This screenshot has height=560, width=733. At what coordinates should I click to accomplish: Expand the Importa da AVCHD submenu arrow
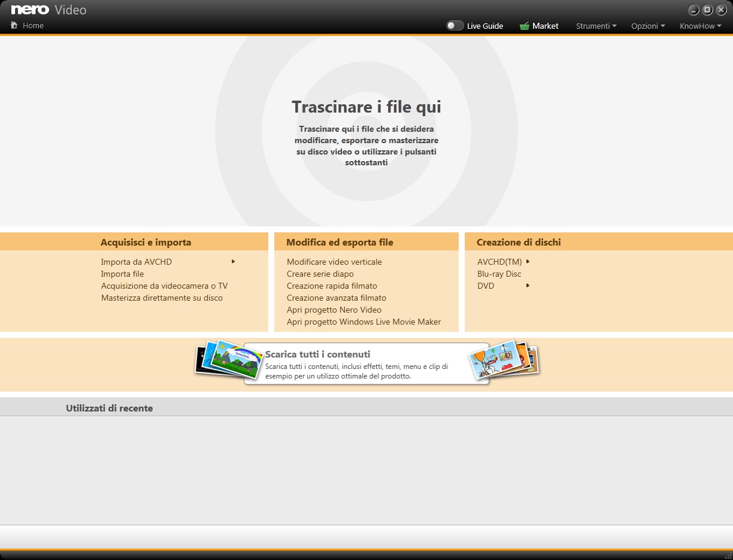pos(233,261)
